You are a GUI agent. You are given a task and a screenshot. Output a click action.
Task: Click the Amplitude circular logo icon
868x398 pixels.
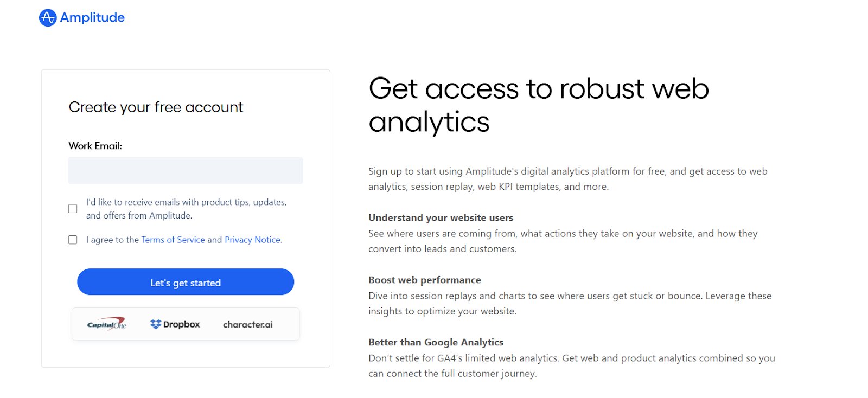click(48, 18)
